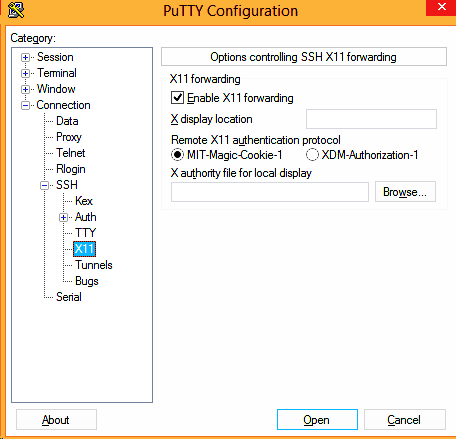Expand the Session category node
This screenshot has height=439, width=456.
[x=25, y=57]
